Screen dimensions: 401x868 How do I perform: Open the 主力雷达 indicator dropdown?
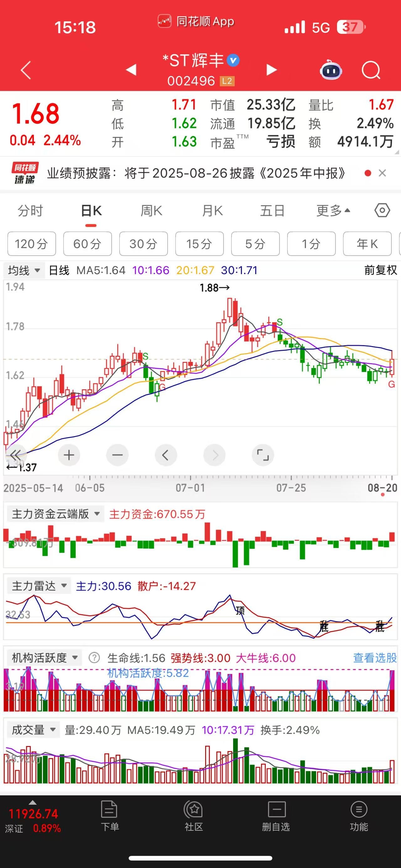click(39, 586)
